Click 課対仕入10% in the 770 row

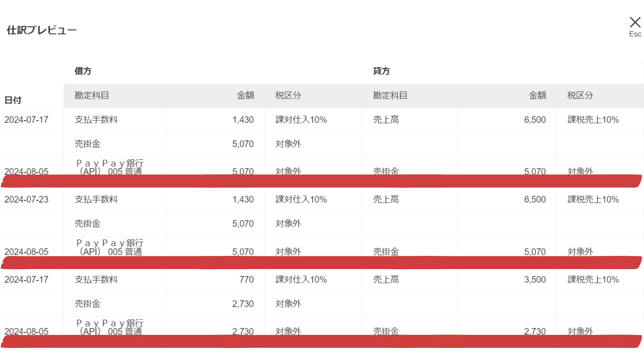[301, 280]
